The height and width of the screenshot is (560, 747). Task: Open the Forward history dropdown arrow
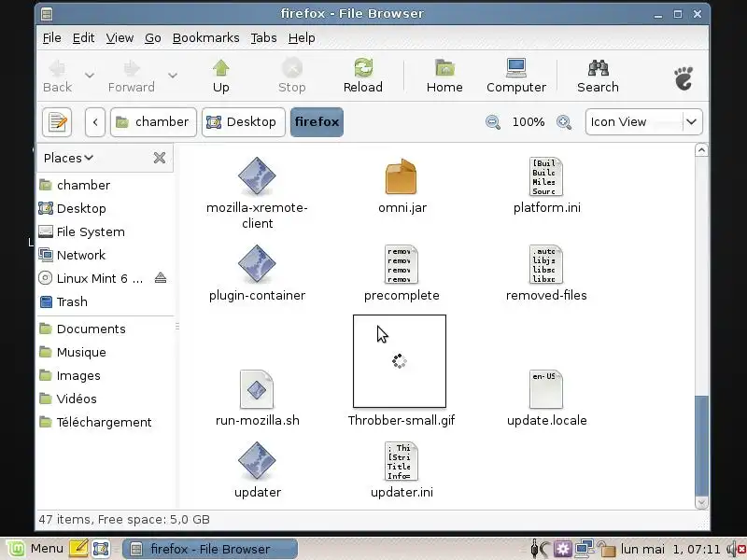[173, 76]
